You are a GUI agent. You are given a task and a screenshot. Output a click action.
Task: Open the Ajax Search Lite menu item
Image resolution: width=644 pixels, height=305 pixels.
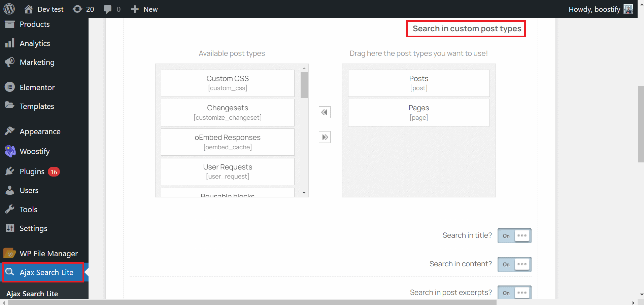click(x=43, y=272)
